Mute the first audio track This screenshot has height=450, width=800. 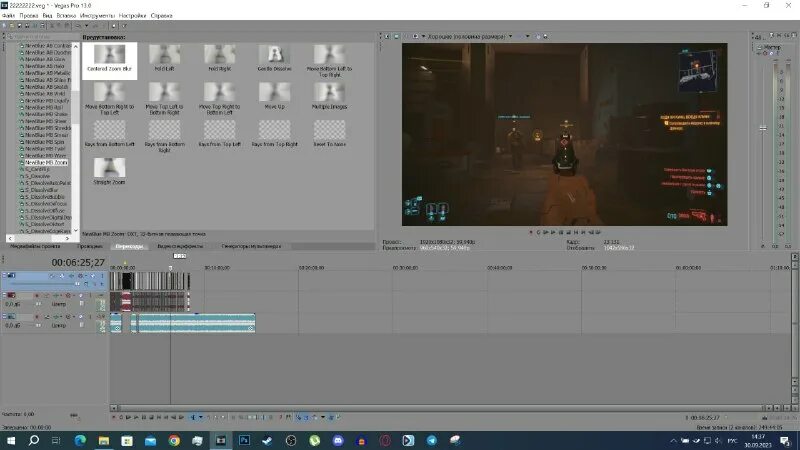(81, 295)
